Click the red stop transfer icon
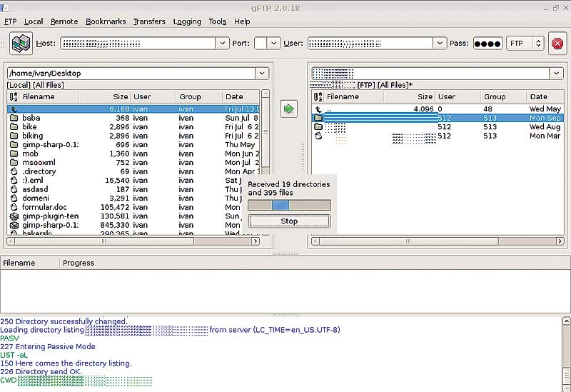571x392 pixels. [557, 44]
